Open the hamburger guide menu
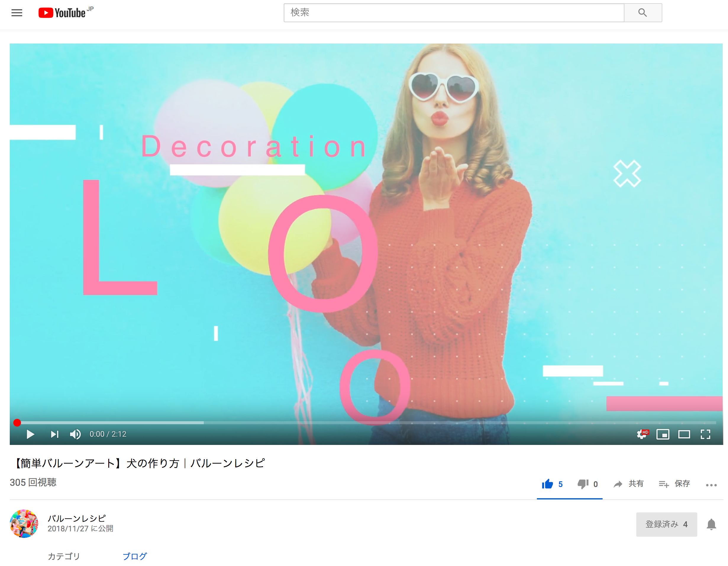The width and height of the screenshot is (728, 566). 17,13
